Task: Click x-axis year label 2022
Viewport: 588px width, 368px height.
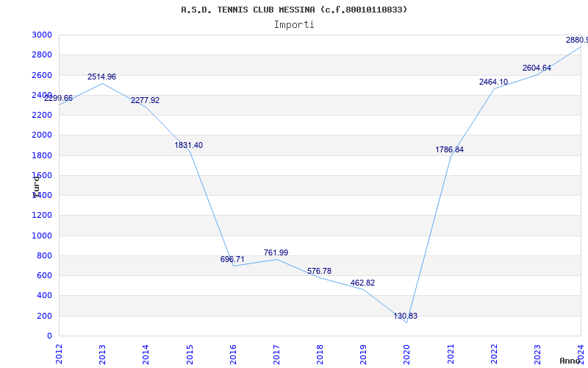Action: (x=494, y=354)
